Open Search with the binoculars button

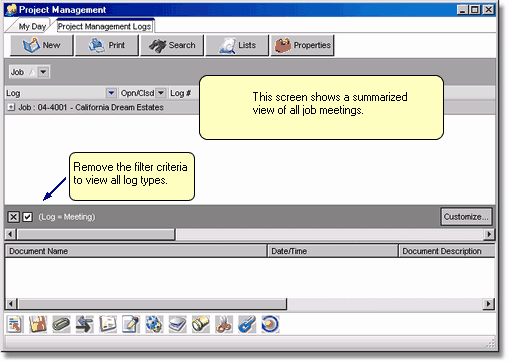tap(172, 45)
